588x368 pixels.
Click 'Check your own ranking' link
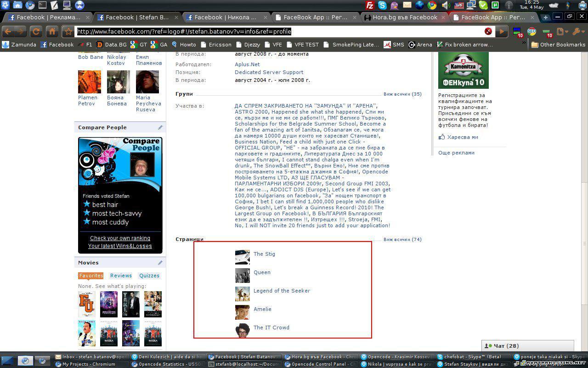tap(120, 238)
